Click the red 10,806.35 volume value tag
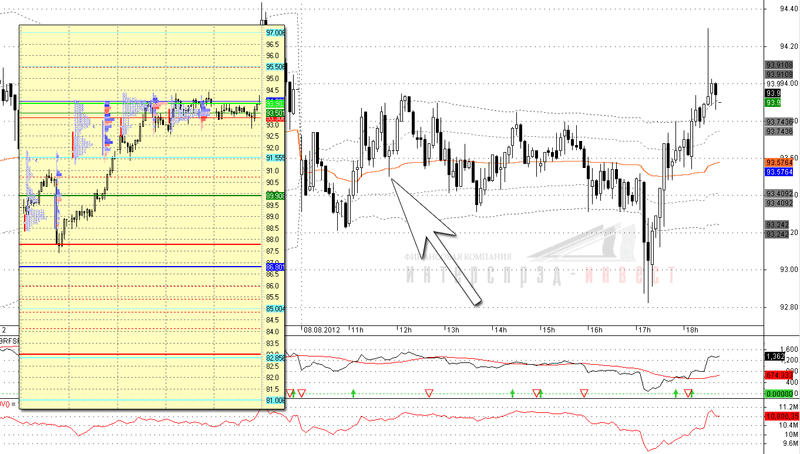Viewport: 800px width, 454px height. click(x=782, y=416)
